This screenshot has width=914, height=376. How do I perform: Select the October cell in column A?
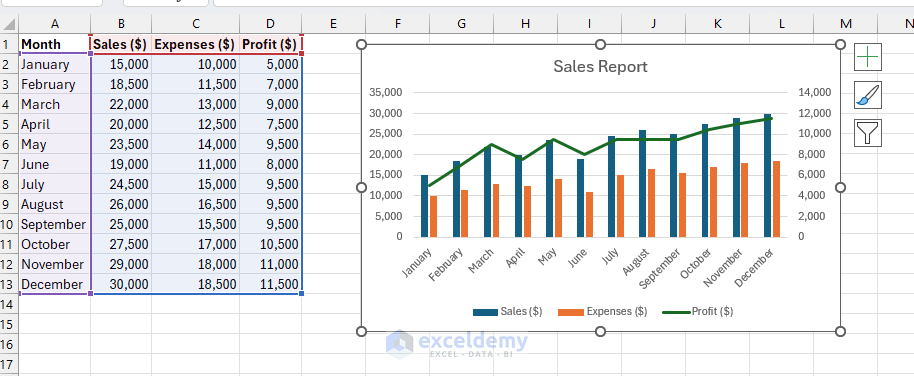[55, 244]
